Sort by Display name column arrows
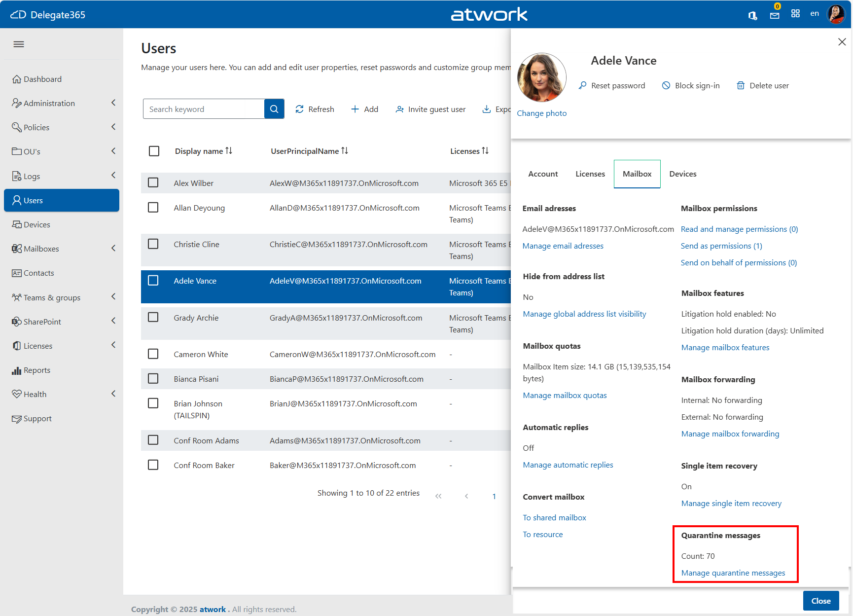 (x=229, y=151)
